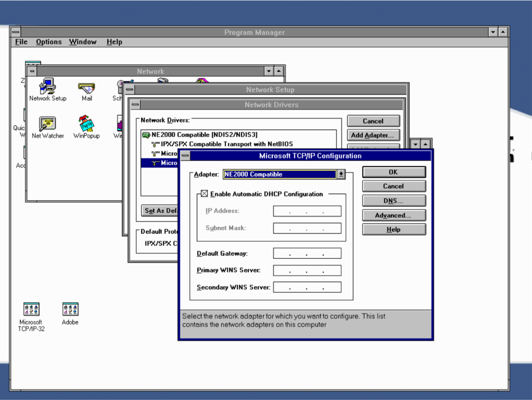Open the Advanced TCP/IP settings
Screen dimensions: 532x400
click(x=394, y=215)
